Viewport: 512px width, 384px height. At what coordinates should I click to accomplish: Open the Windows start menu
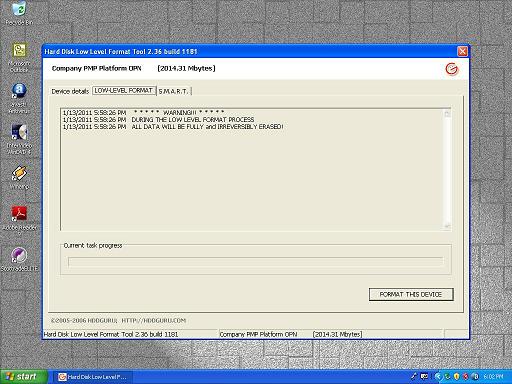tap(23, 377)
